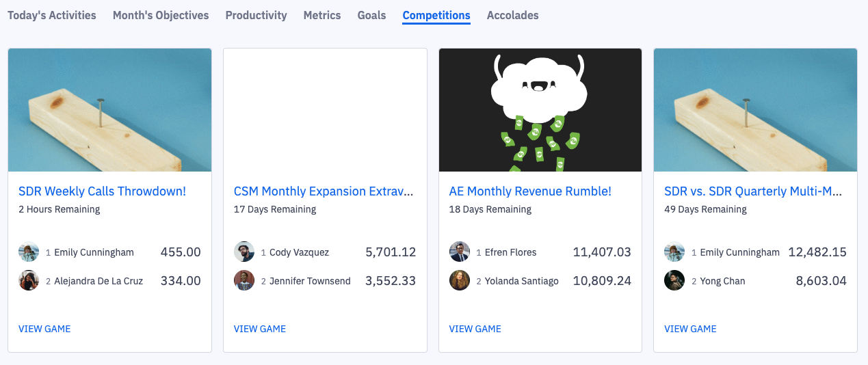
Task: Click Yong Chan's avatar picture
Action: point(674,280)
